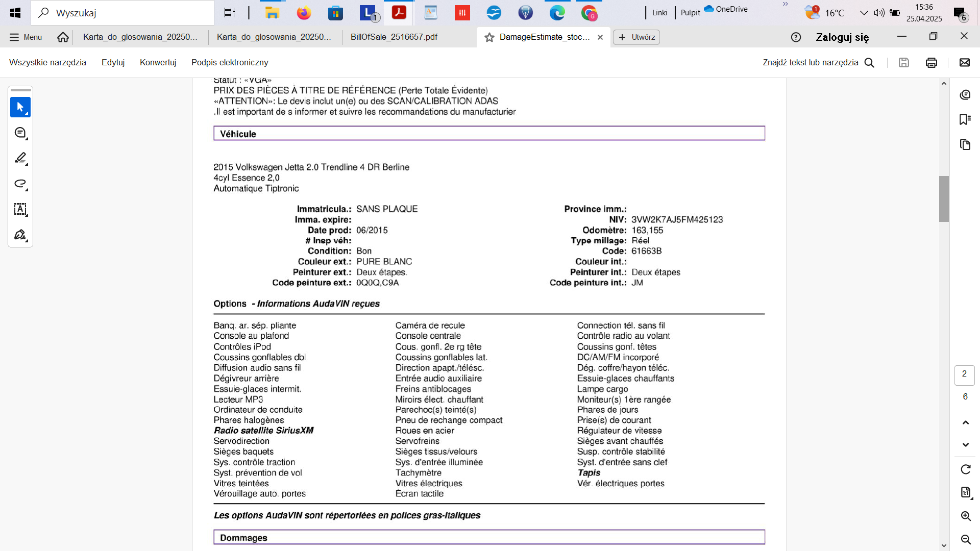Star the DamageEstimate tab as favorite
The height and width of the screenshot is (551, 980).
tap(489, 37)
